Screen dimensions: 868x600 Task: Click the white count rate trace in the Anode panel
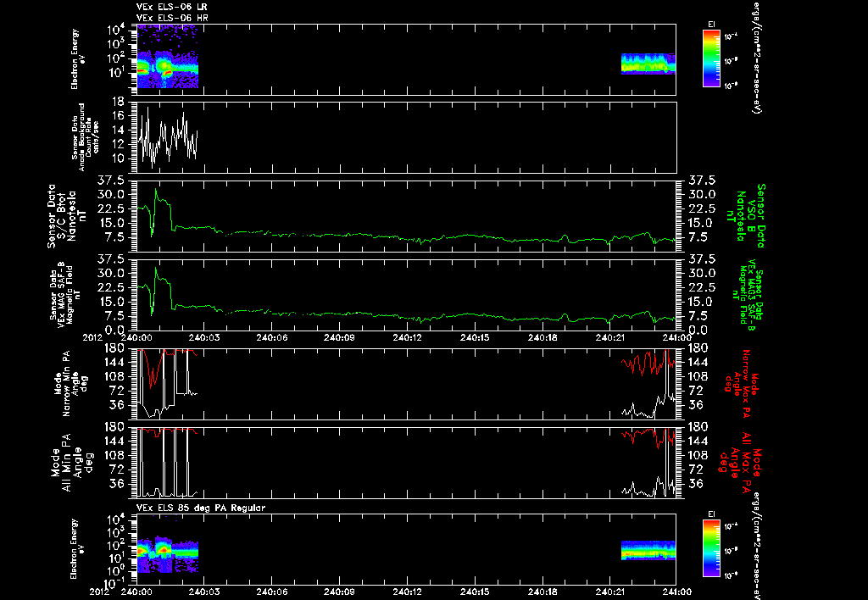167,137
